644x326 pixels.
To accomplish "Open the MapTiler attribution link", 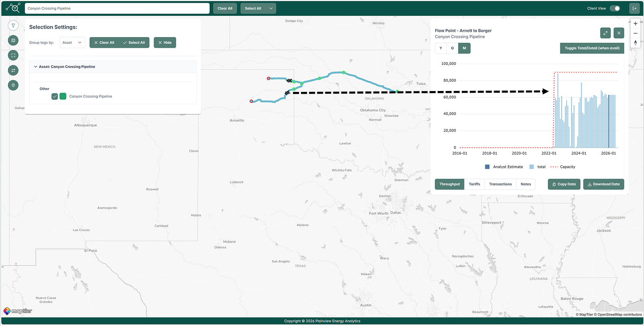I will pos(584,315).
